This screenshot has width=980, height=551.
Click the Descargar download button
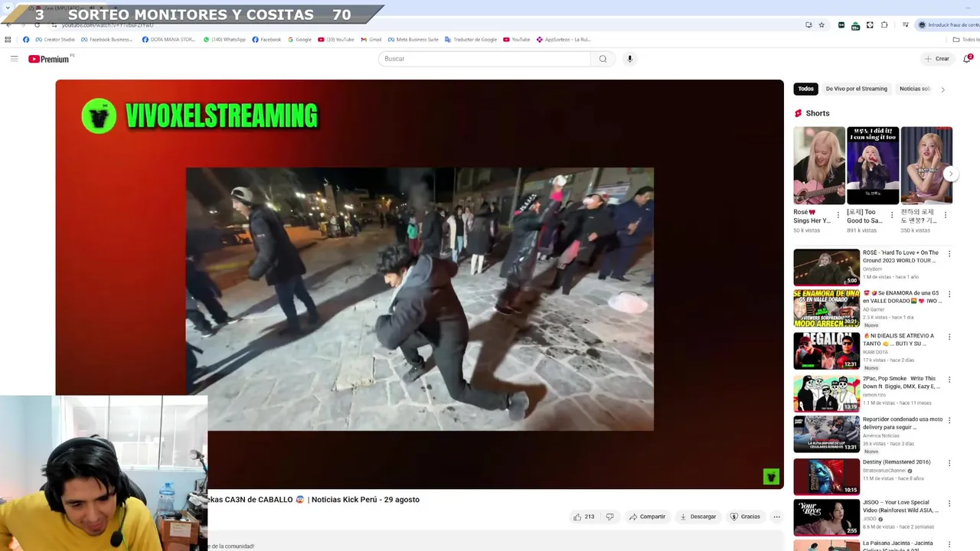pyautogui.click(x=697, y=517)
